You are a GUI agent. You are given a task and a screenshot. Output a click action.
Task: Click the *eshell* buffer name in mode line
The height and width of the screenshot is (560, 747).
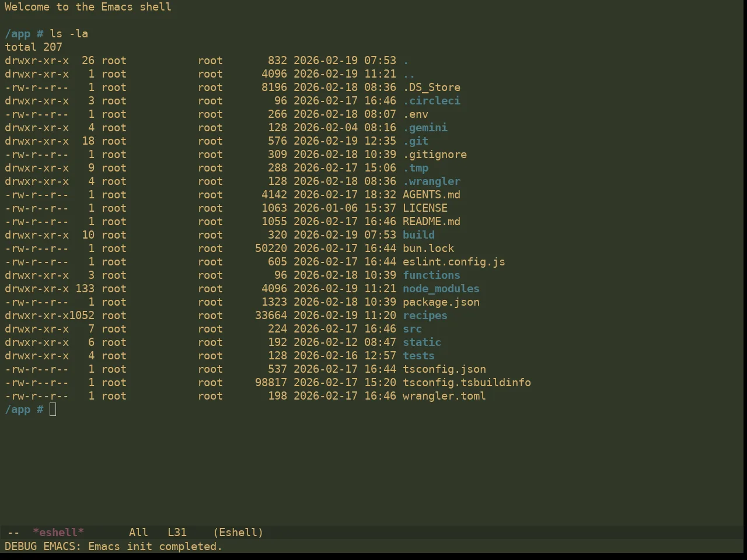click(58, 532)
